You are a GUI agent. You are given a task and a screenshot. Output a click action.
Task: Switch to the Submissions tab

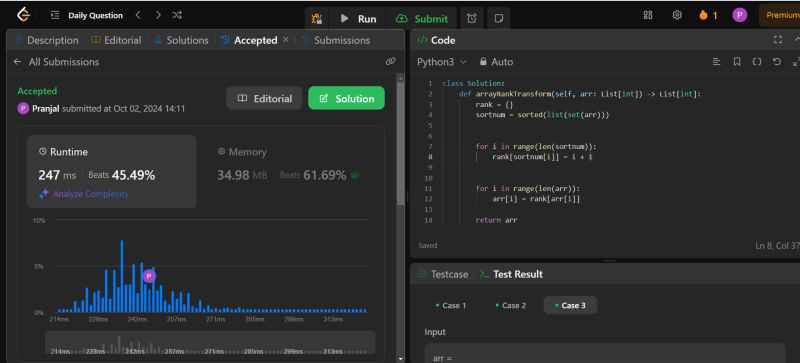(336, 40)
